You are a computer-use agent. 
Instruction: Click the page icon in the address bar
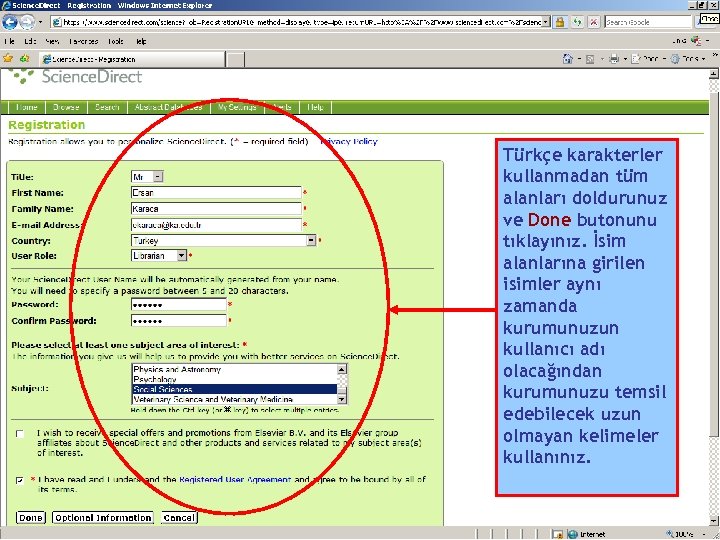click(56, 22)
